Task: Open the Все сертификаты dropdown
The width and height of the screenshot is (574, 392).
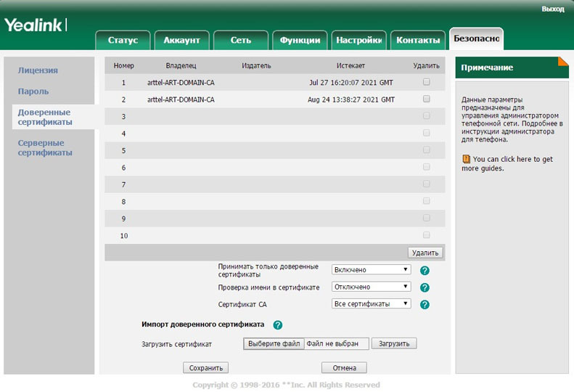Action: pyautogui.click(x=372, y=303)
